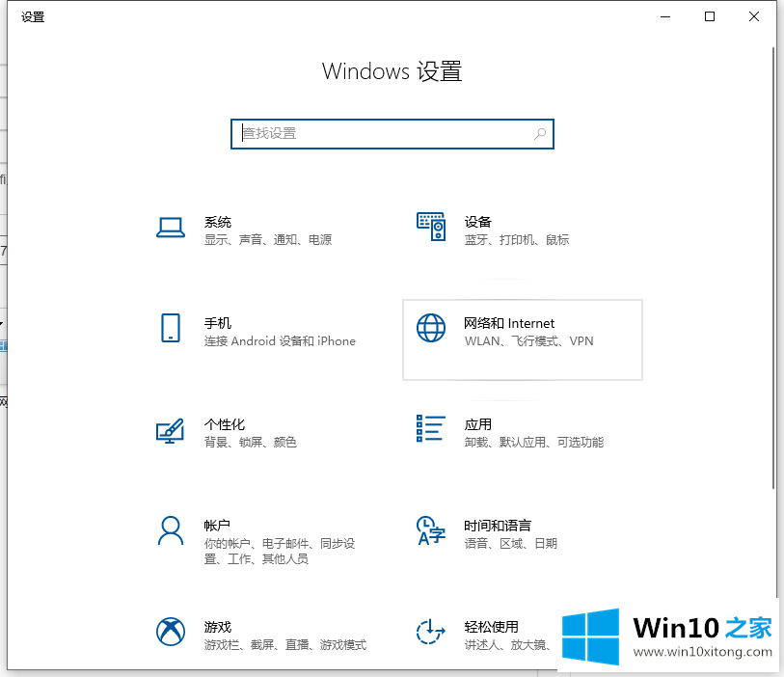The height and width of the screenshot is (677, 784).
Task: Open the 系统 settings title
Action: (218, 222)
